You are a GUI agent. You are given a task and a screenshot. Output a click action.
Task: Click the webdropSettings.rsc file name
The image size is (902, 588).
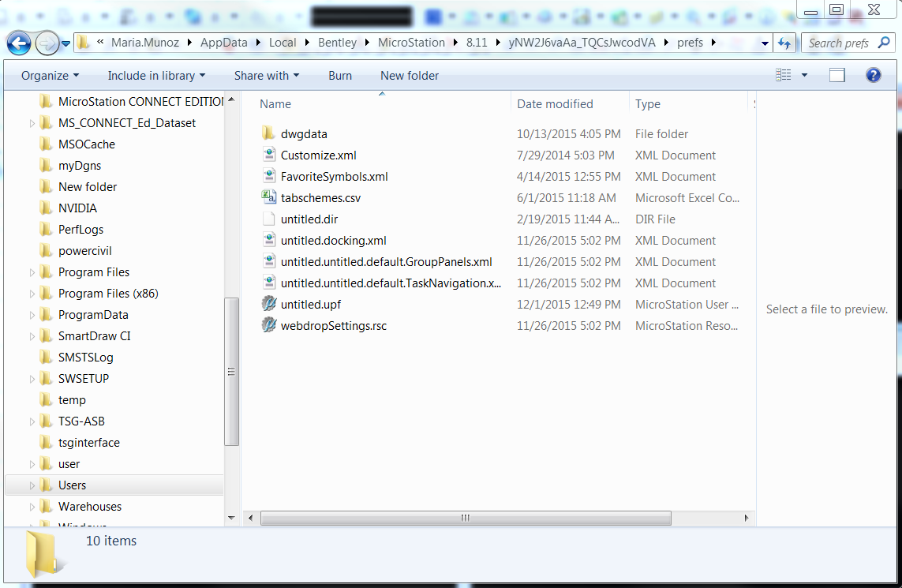[334, 326]
